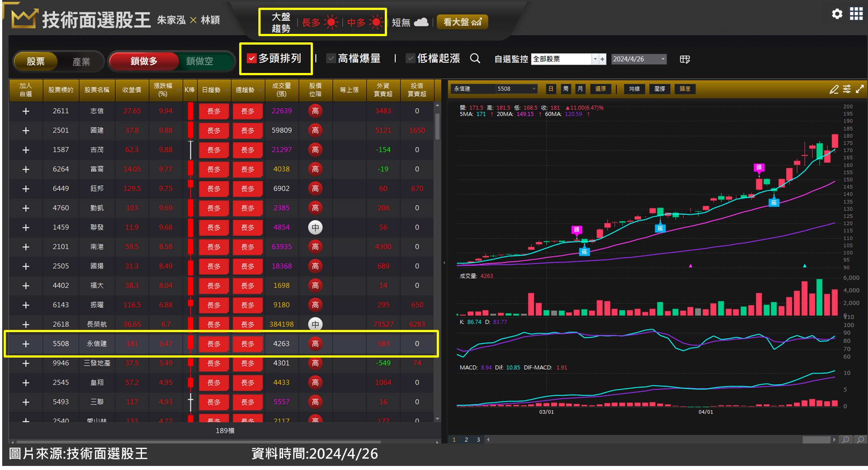Toggle the 均線 moving average overlay
Screen dimensions: 868x470
pos(634,89)
